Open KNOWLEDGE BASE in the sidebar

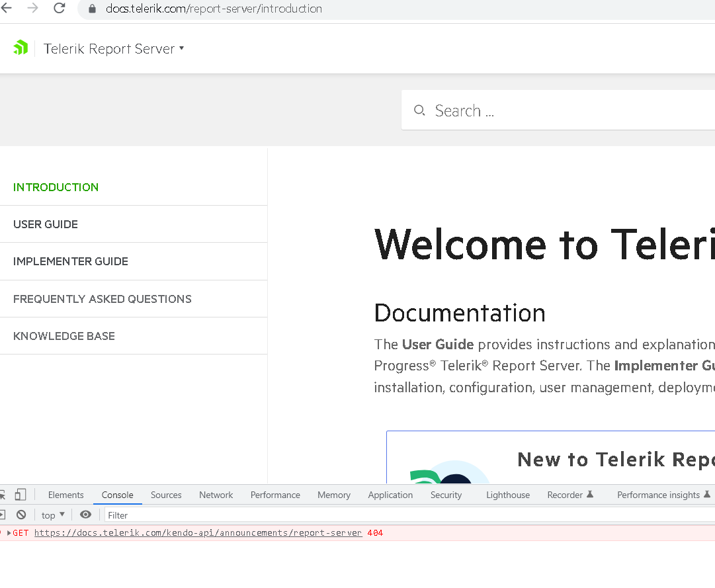pos(64,336)
